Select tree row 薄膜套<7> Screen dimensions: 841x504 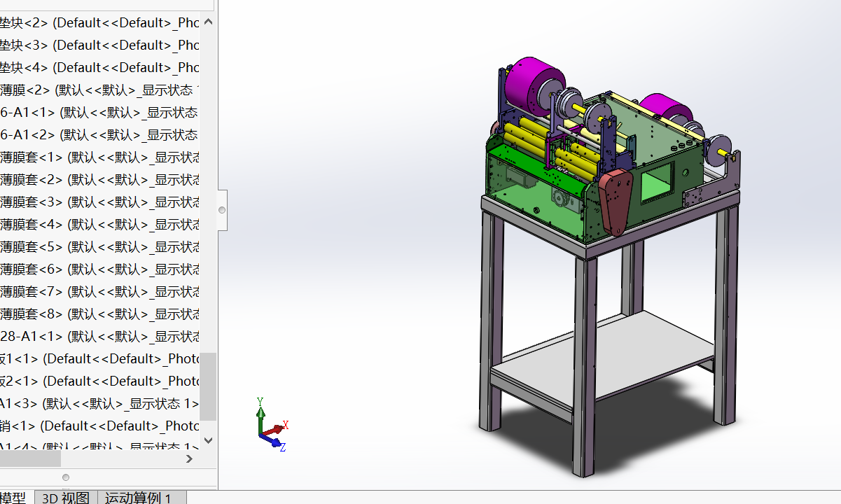(99, 291)
